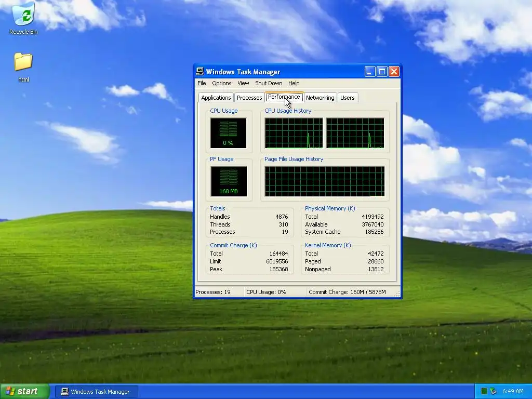Click the CPU Usage 0 % gauge

(229, 133)
